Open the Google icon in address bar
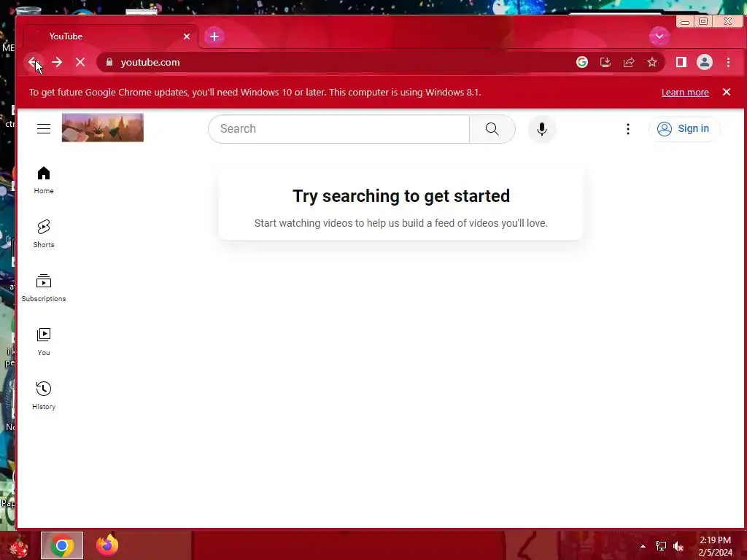The image size is (747, 560). [x=581, y=62]
